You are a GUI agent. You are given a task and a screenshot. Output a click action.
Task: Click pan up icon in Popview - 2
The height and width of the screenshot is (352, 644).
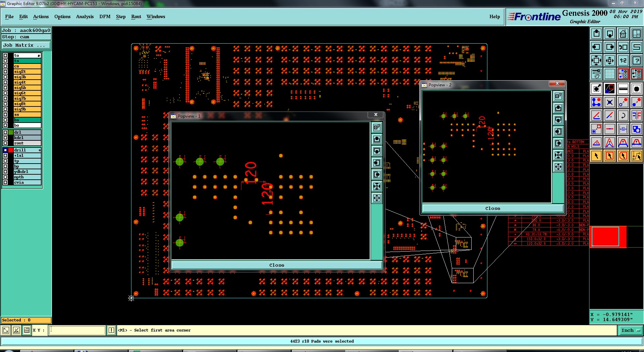click(558, 108)
